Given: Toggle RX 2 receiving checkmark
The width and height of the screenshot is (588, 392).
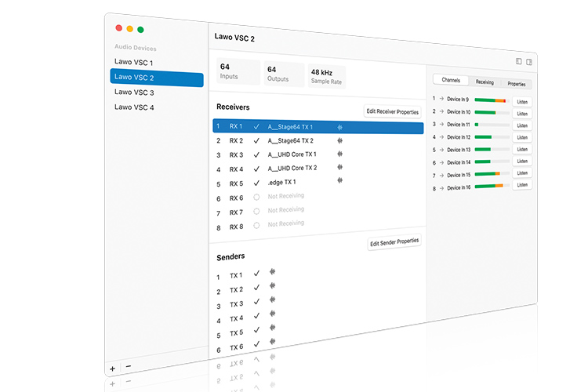Looking at the screenshot, I should (x=256, y=140).
